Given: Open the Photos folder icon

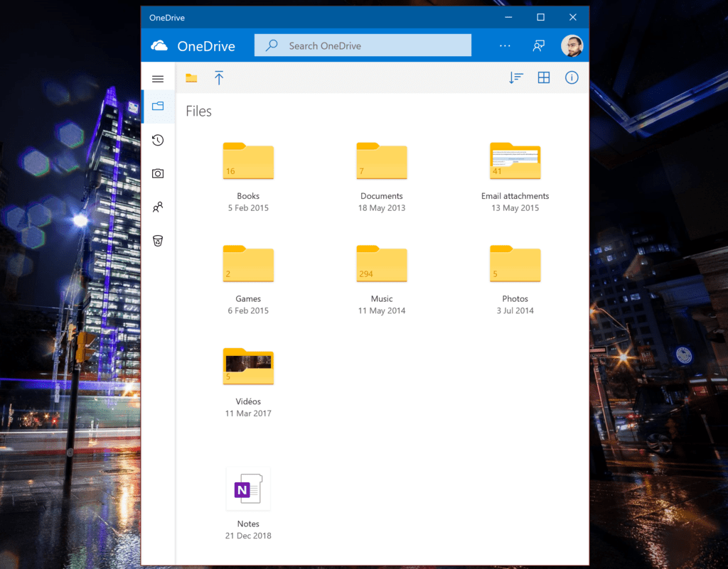Looking at the screenshot, I should click(x=515, y=264).
